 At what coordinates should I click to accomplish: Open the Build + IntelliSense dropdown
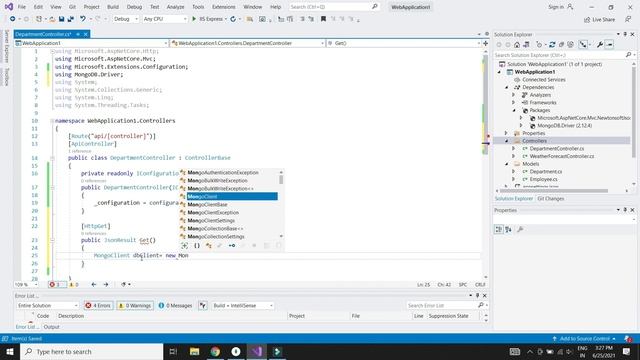click(x=242, y=305)
